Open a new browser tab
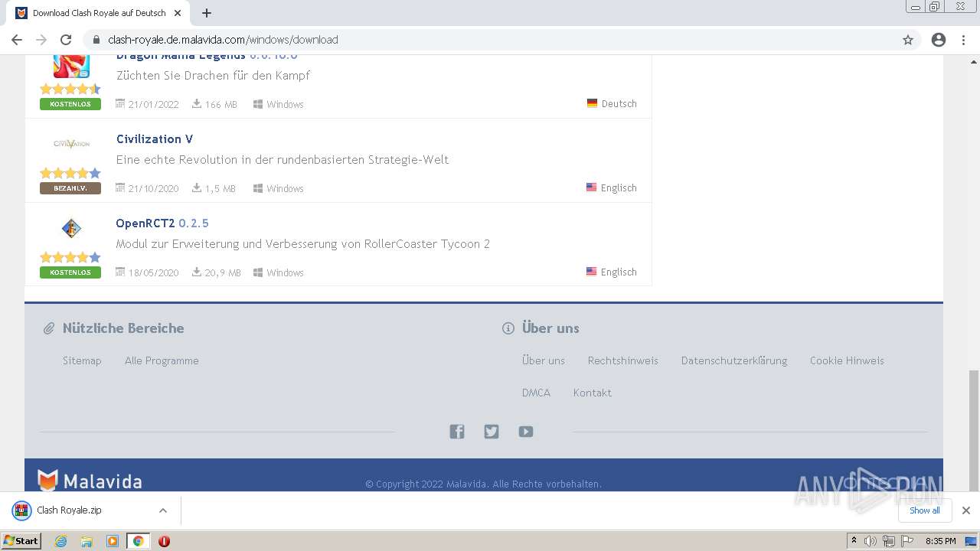 (x=207, y=13)
